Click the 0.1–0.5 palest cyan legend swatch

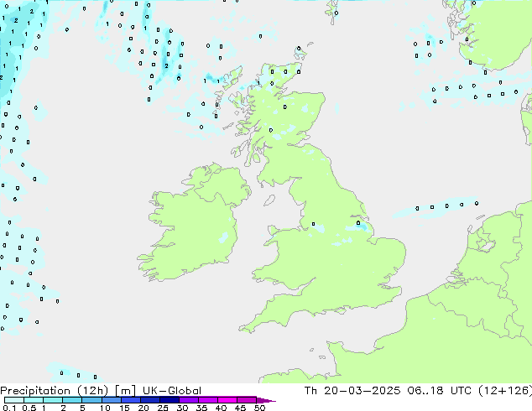[14, 400]
